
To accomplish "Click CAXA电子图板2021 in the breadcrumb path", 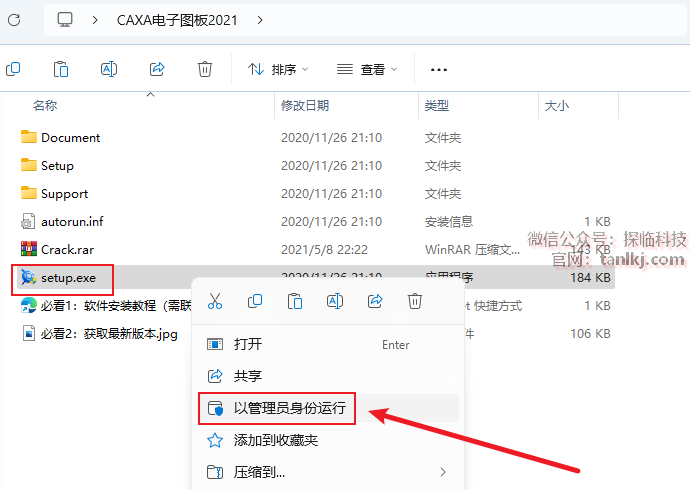I will click(177, 20).
